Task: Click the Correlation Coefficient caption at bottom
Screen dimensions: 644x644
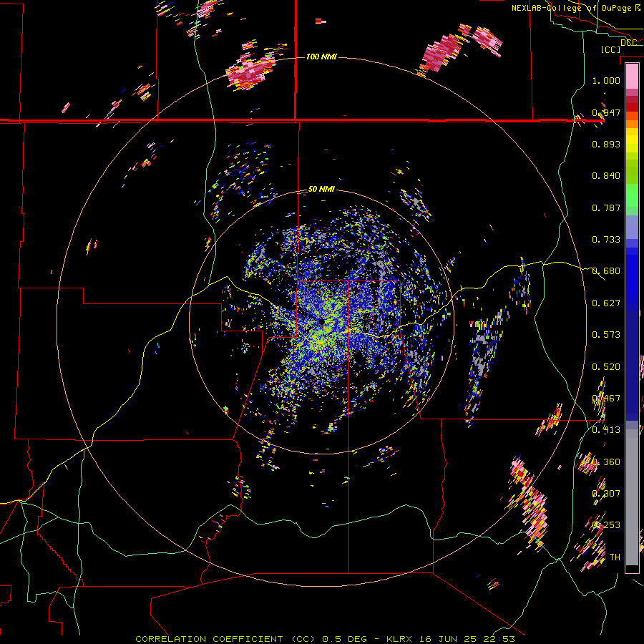Action: pyautogui.click(x=325, y=639)
